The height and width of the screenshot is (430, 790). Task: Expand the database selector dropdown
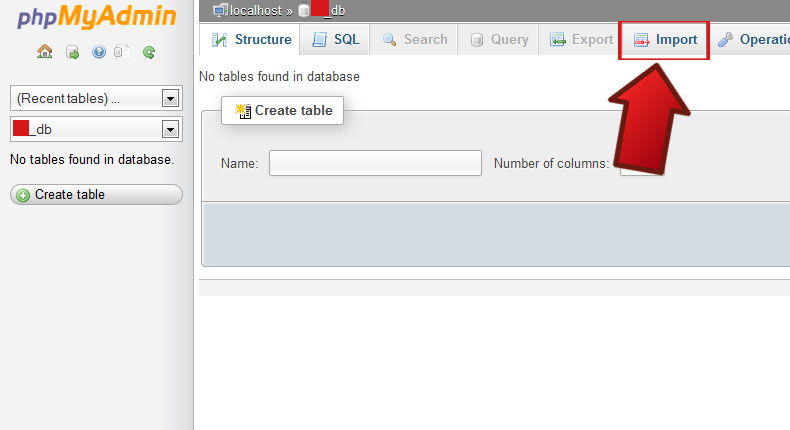pos(95,129)
